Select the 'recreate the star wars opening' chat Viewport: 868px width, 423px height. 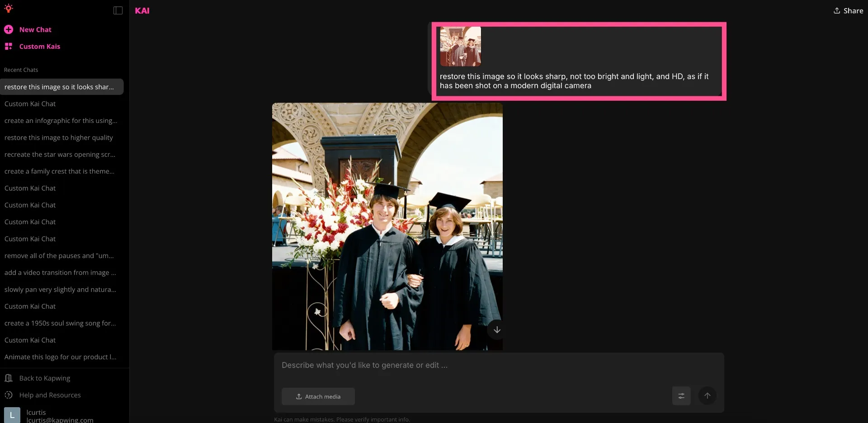tap(60, 154)
